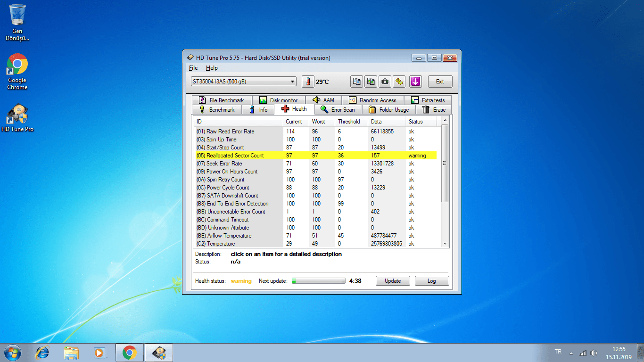644x362 pixels.
Task: Open options via the yellow tools icon
Action: [x=399, y=82]
